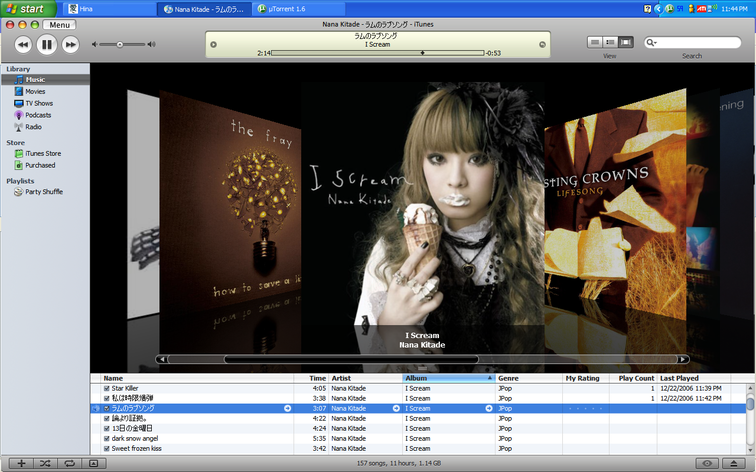This screenshot has height=472, width=756.
Task: Toggle shuffle in the bottom bar
Action: click(x=45, y=463)
